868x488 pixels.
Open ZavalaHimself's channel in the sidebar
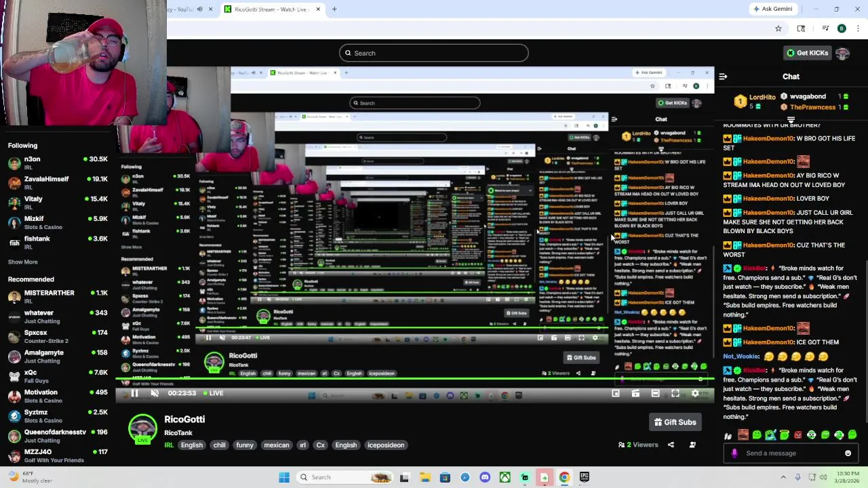pyautogui.click(x=58, y=183)
